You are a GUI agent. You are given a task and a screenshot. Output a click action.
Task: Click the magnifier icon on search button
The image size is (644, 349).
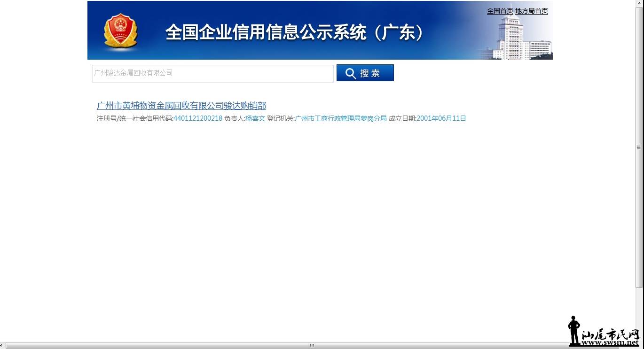click(x=351, y=73)
